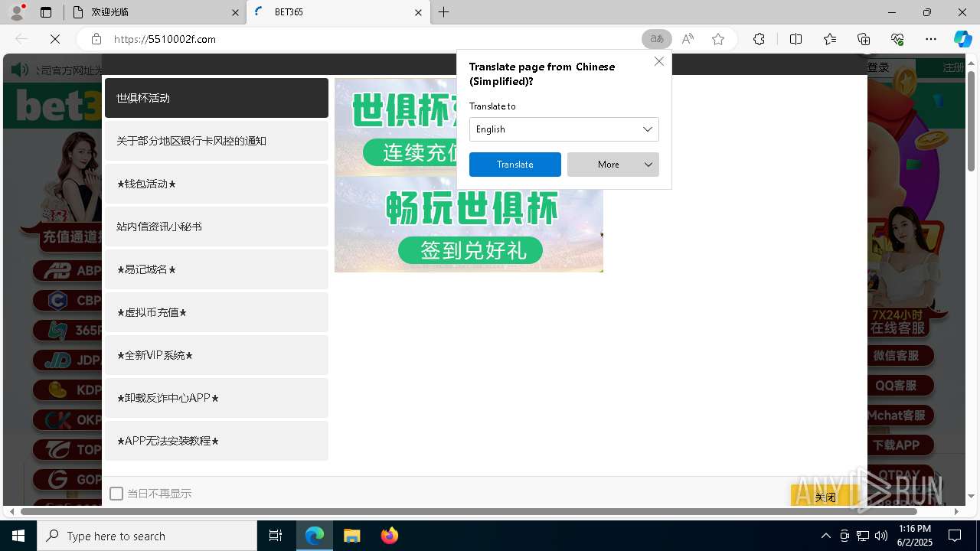
Task: Select ★卸载反诈中心APP★ item
Action: click(217, 398)
